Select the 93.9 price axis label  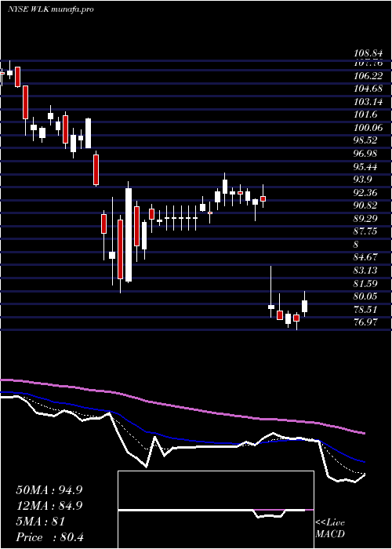363,180
